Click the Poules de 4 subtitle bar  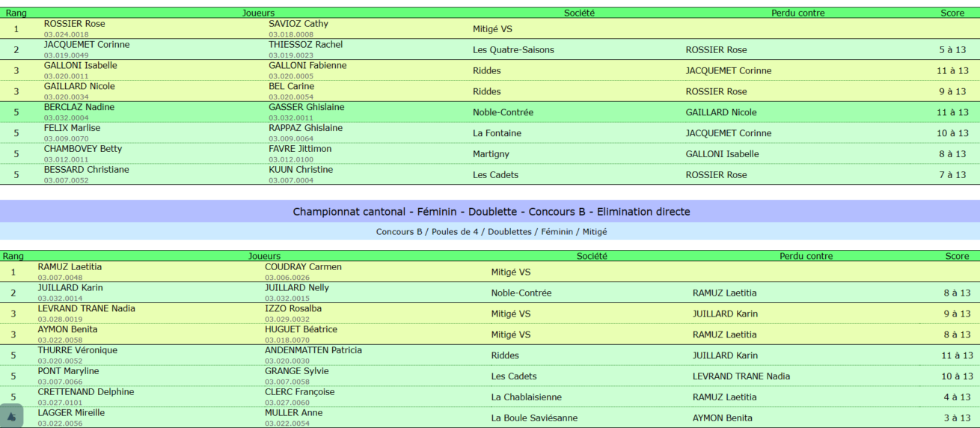[491, 232]
